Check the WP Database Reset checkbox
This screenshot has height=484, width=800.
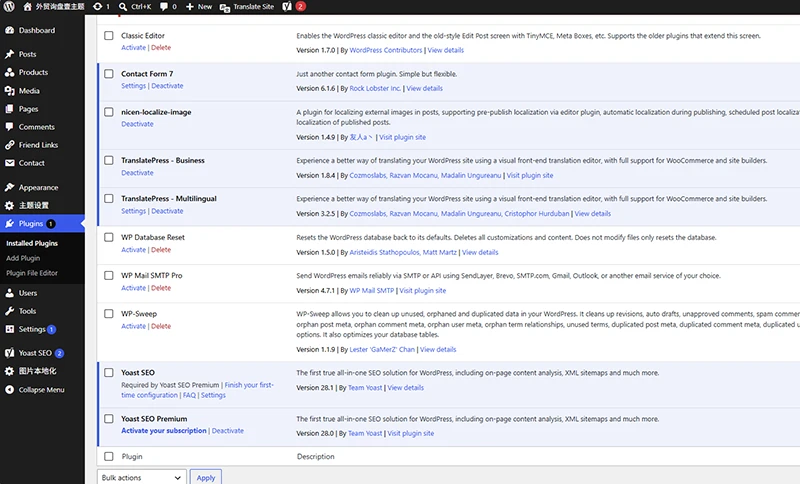pos(109,237)
